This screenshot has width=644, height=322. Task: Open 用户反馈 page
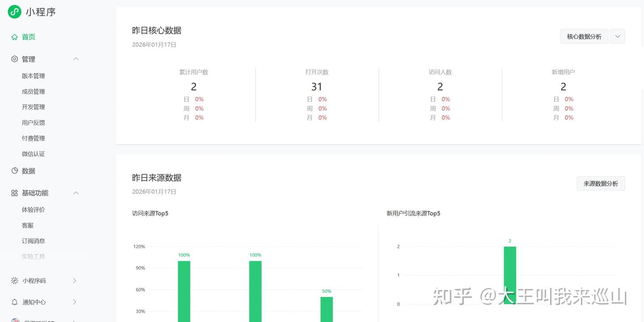pyautogui.click(x=34, y=123)
